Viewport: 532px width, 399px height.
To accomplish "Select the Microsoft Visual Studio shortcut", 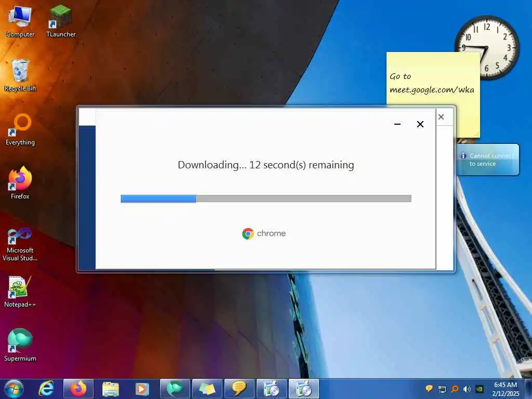I will [x=20, y=245].
